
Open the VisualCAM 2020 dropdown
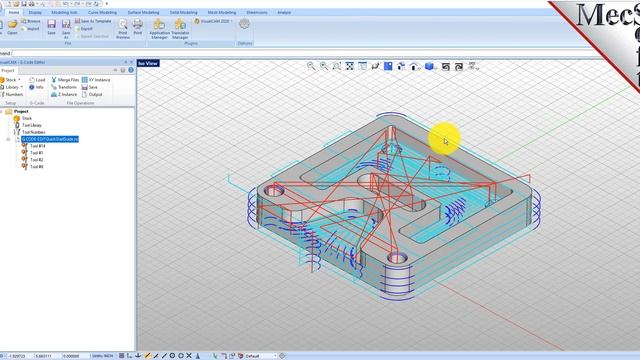click(213, 21)
